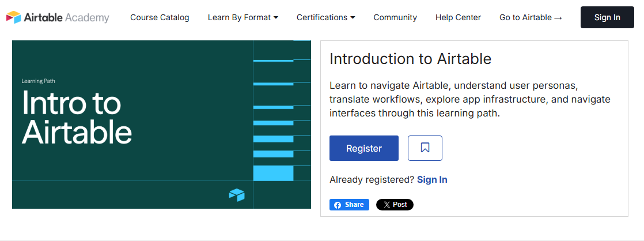Image resolution: width=644 pixels, height=241 pixels.
Task: Follow the Go to Airtable link
Action: pos(531,18)
